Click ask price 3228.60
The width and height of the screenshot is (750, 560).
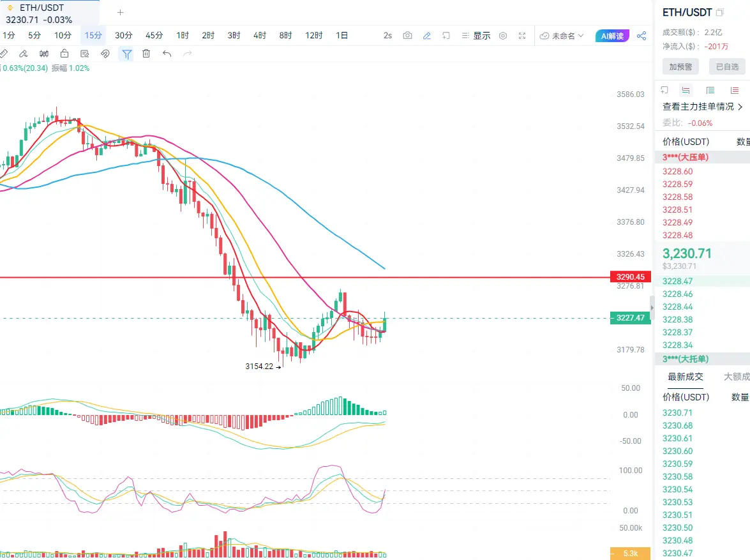tap(678, 171)
